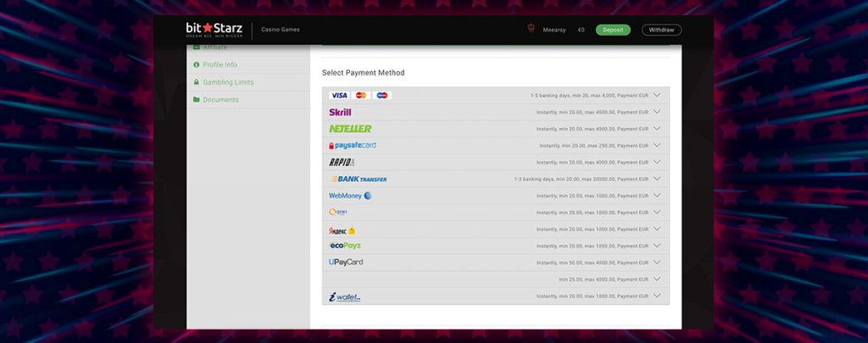This screenshot has width=868, height=343.
Task: Expand the UPayCard row chevron
Action: (x=657, y=263)
